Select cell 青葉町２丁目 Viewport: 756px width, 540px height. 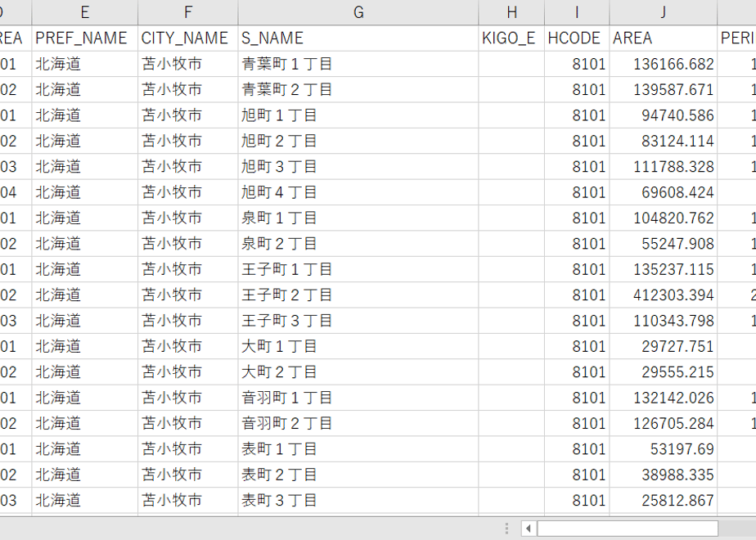point(358,90)
